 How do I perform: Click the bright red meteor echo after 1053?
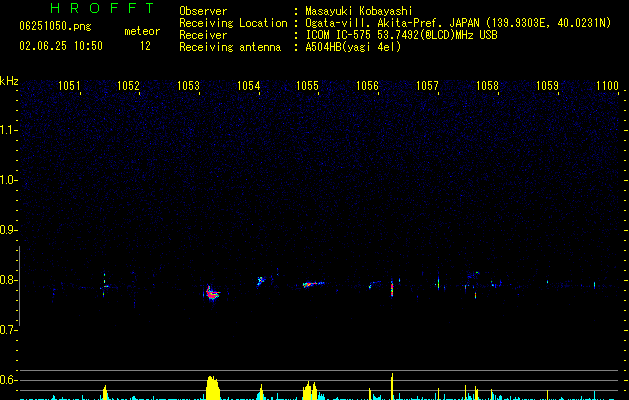[x=212, y=293]
